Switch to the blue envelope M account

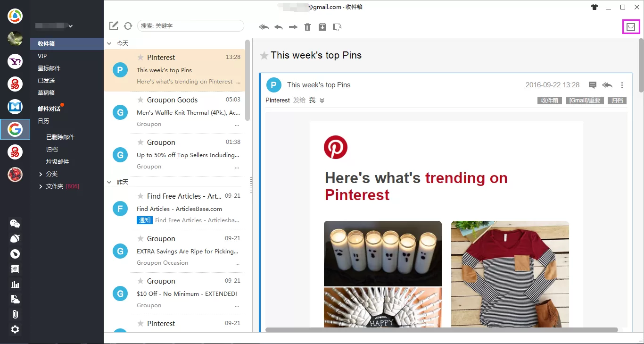(15, 107)
